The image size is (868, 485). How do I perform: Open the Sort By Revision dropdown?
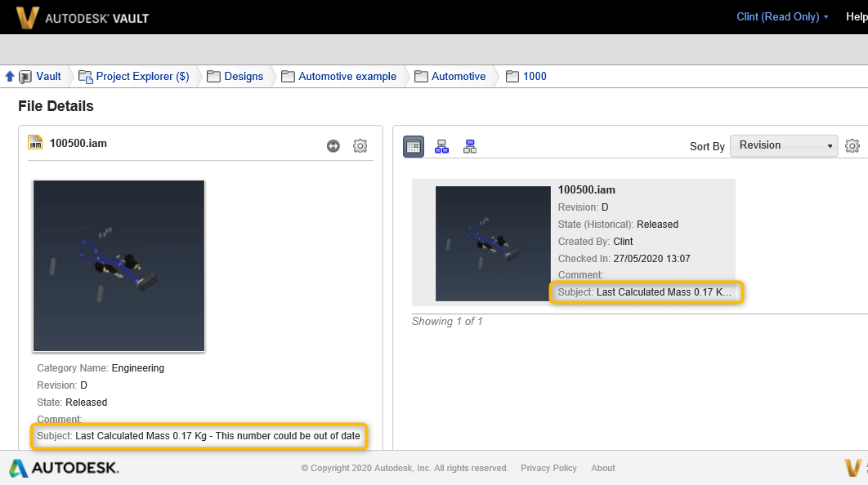coord(783,145)
